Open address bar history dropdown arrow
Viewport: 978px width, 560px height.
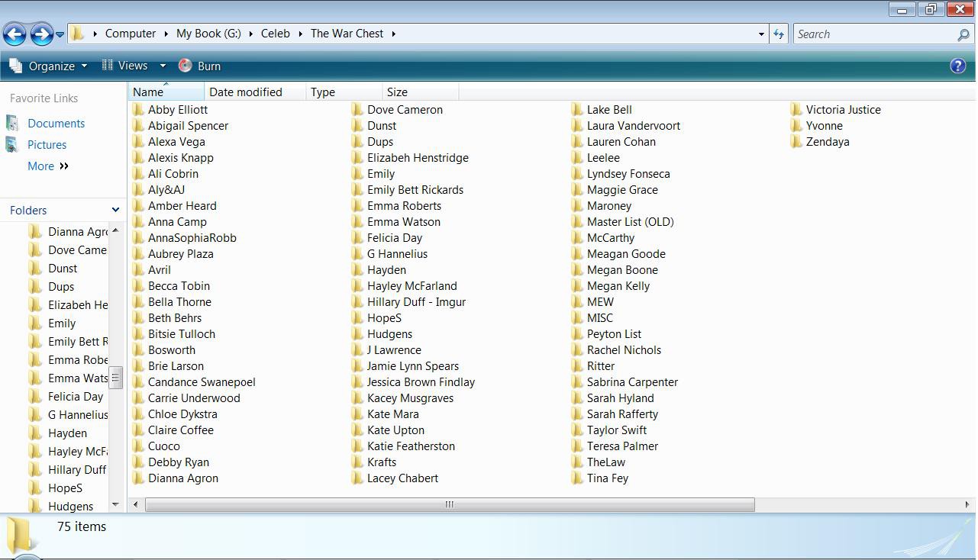(761, 34)
